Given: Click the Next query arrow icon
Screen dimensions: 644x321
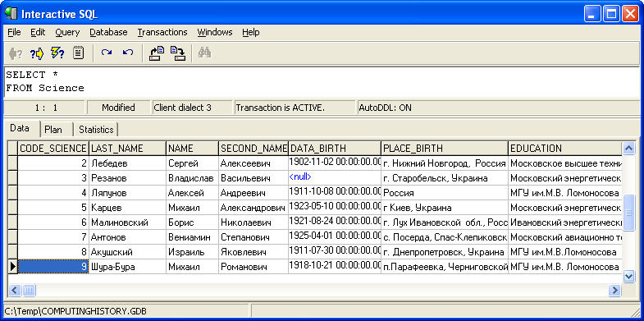Looking at the screenshot, I should tap(37, 53).
